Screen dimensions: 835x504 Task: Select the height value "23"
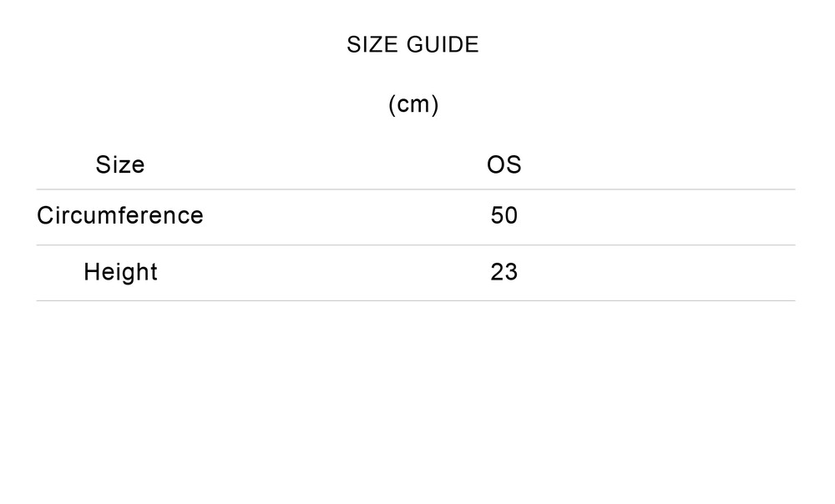pyautogui.click(x=504, y=271)
